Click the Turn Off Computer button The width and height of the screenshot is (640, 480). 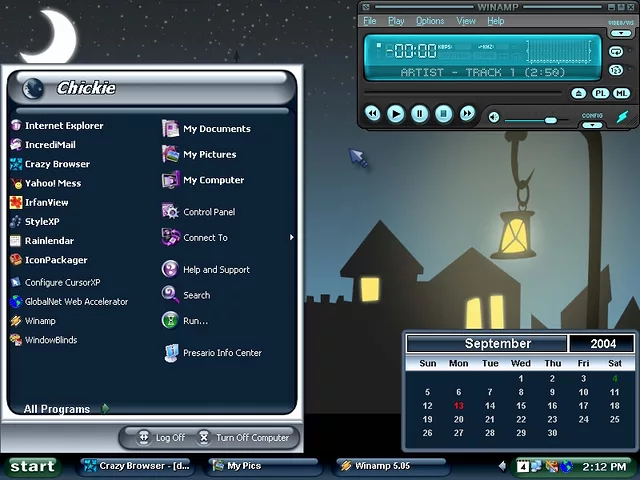[x=243, y=438]
